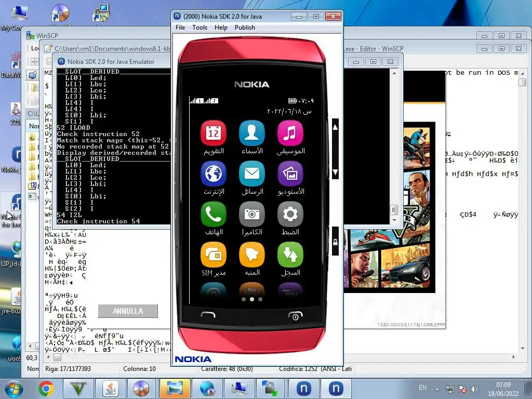The image size is (532, 399).
Task: Switch to second Nokia SDK taskbar button
Action: [336, 389]
